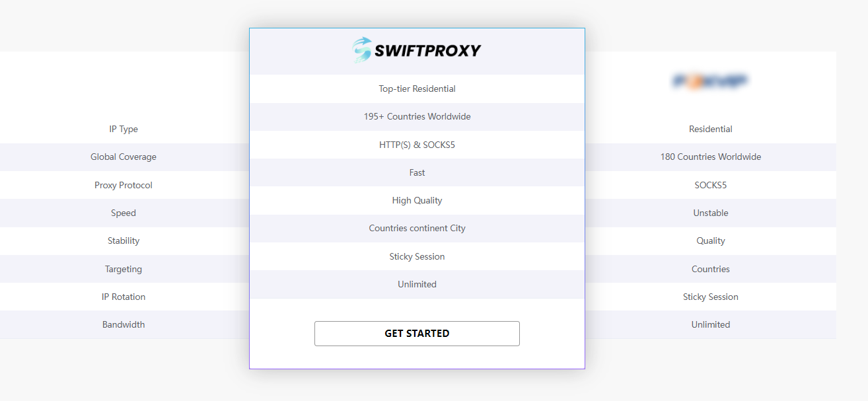Select the HTTP(S) & SOCKS5 protocol cell
The height and width of the screenshot is (401, 868).
click(417, 145)
